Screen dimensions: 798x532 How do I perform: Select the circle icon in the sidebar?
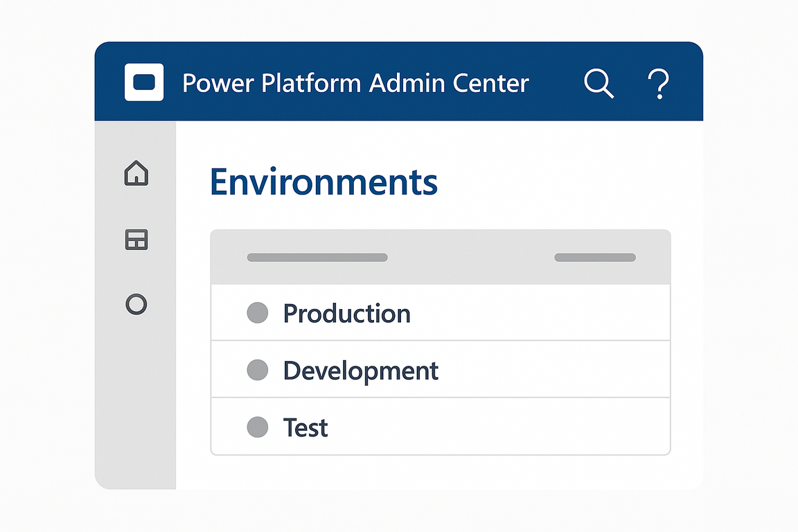tap(136, 304)
